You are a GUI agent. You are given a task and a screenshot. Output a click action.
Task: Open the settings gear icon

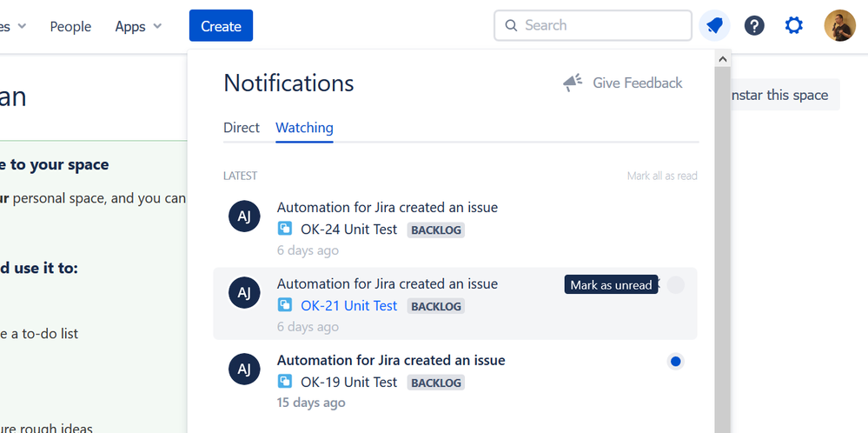[794, 25]
